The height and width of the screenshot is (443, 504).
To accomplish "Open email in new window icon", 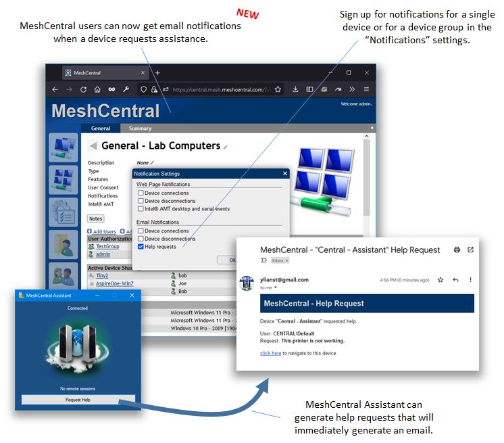I will (x=470, y=250).
